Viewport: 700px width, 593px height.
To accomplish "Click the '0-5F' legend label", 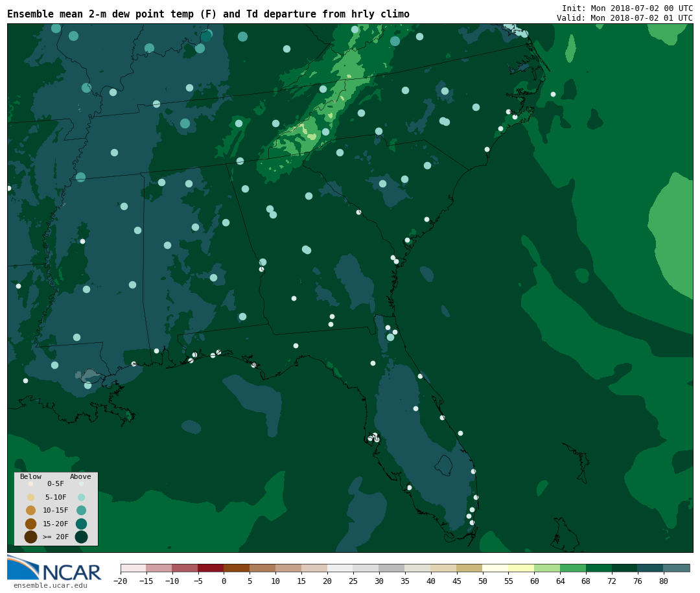I will [56, 483].
